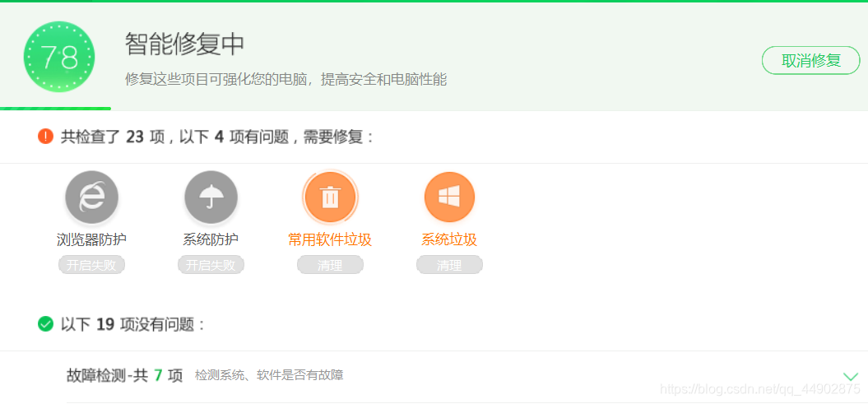Select the 浏览器防护 browser icon
This screenshot has height=404, width=868.
[92, 197]
